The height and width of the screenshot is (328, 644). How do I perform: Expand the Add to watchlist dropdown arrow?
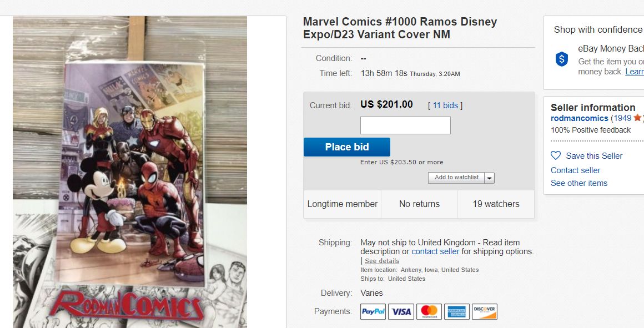[x=489, y=178]
